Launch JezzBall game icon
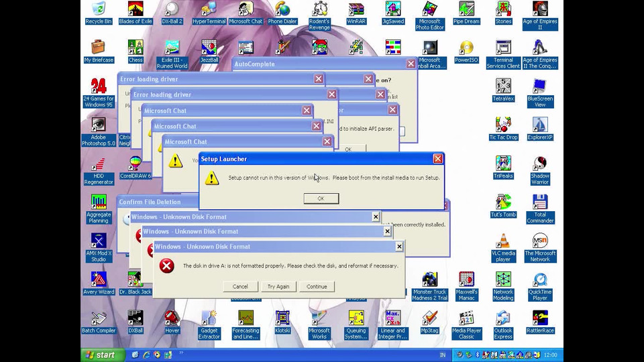The image size is (644, 362). tap(209, 52)
